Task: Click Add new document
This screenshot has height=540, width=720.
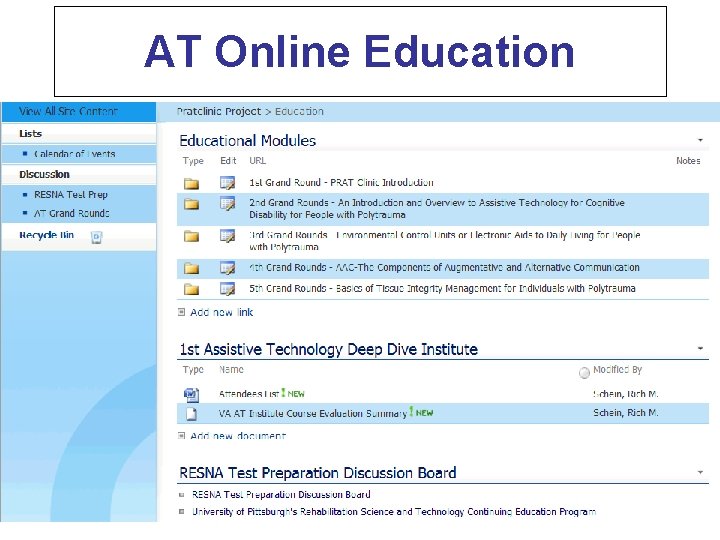Action: click(238, 436)
